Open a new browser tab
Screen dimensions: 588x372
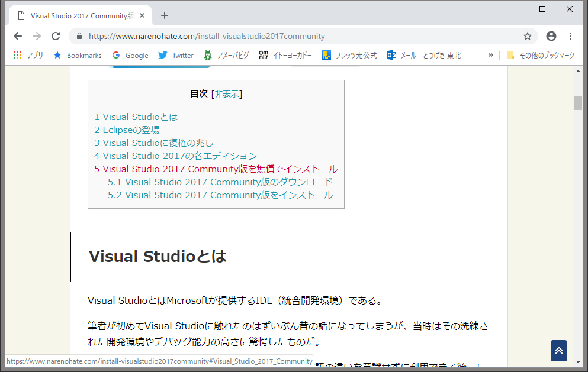pos(165,15)
